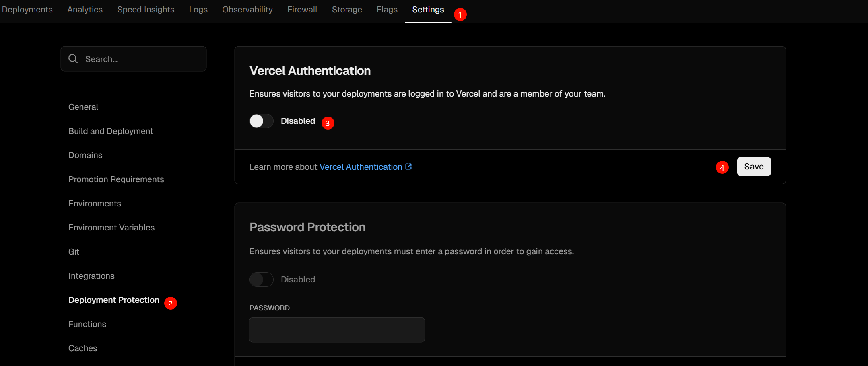The image size is (868, 366).
Task: Open General settings in the sidebar
Action: click(x=83, y=107)
